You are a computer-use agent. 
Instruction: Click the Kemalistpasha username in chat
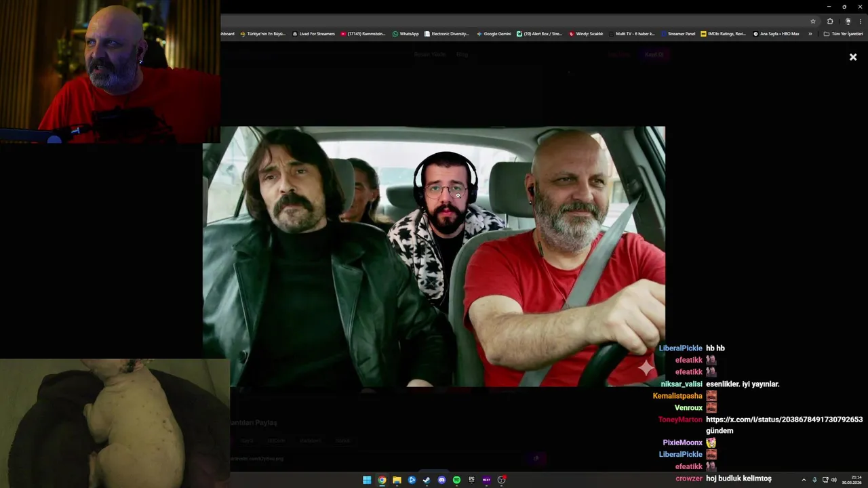tap(677, 396)
